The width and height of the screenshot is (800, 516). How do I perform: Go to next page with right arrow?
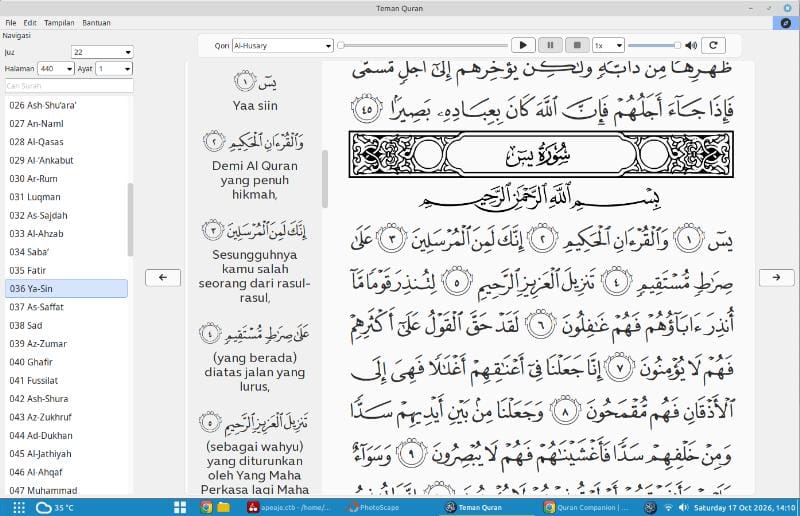pos(777,278)
